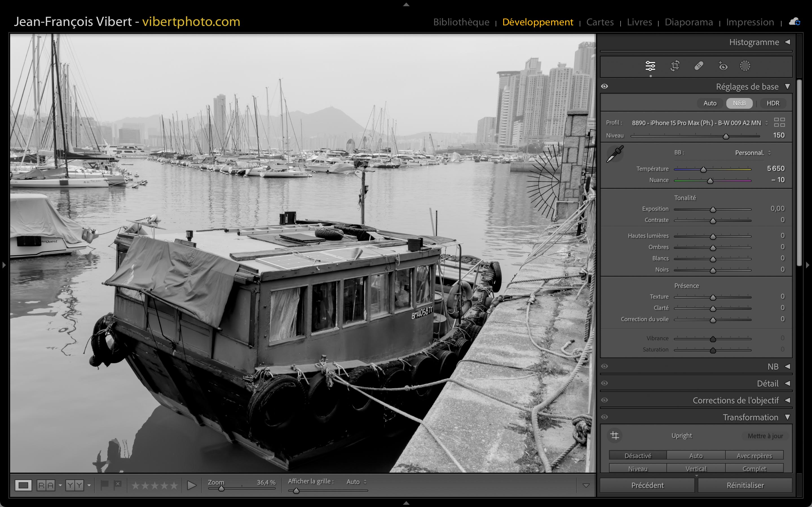812x507 pixels.
Task: Pick the white balance eyedropper
Action: tap(615, 154)
